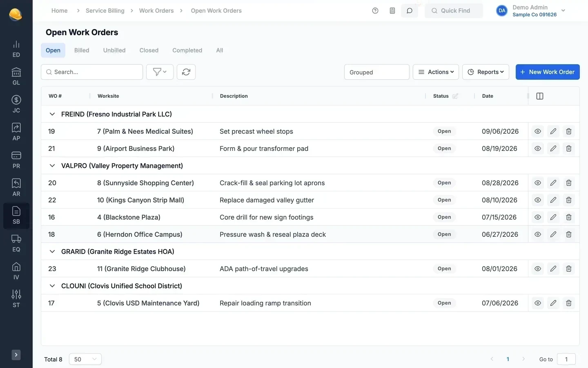Image resolution: width=588 pixels, height=368 pixels.
Task: Click the work orders Search field
Action: (92, 72)
